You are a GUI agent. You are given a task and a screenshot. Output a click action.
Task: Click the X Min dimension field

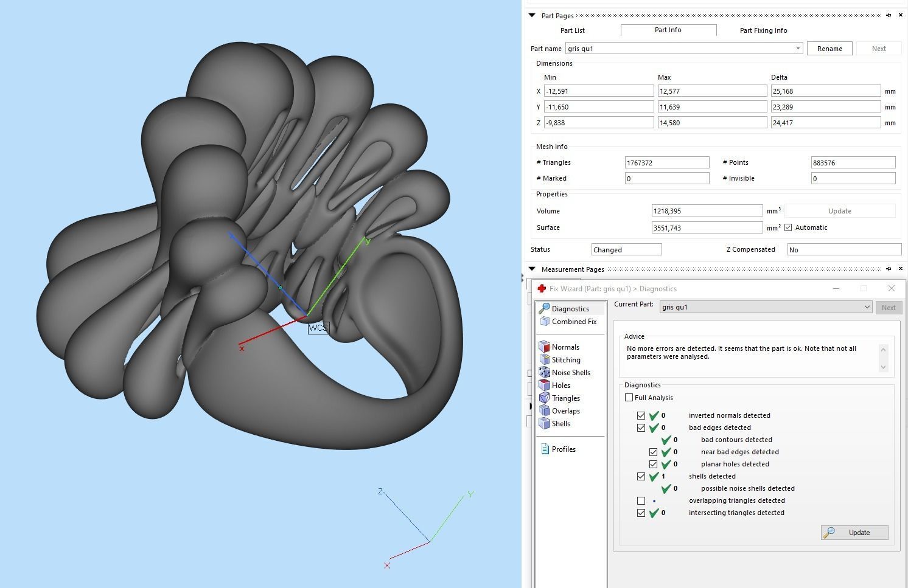[x=599, y=91]
